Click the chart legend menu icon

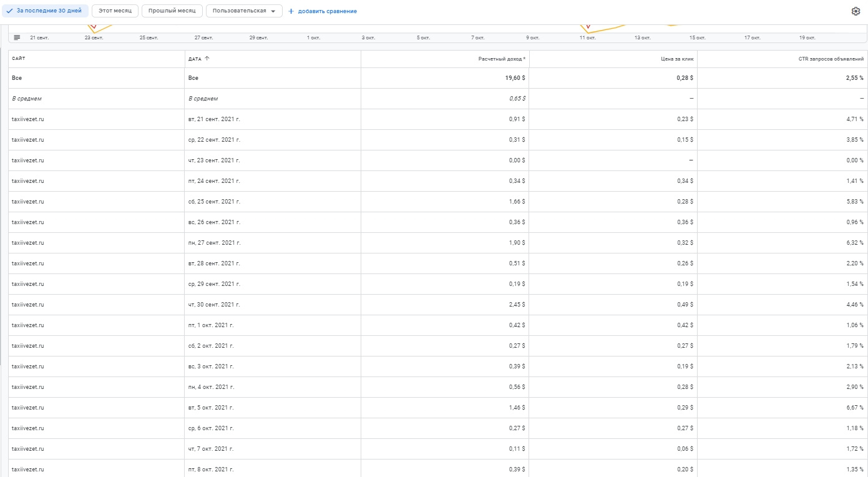pos(17,37)
